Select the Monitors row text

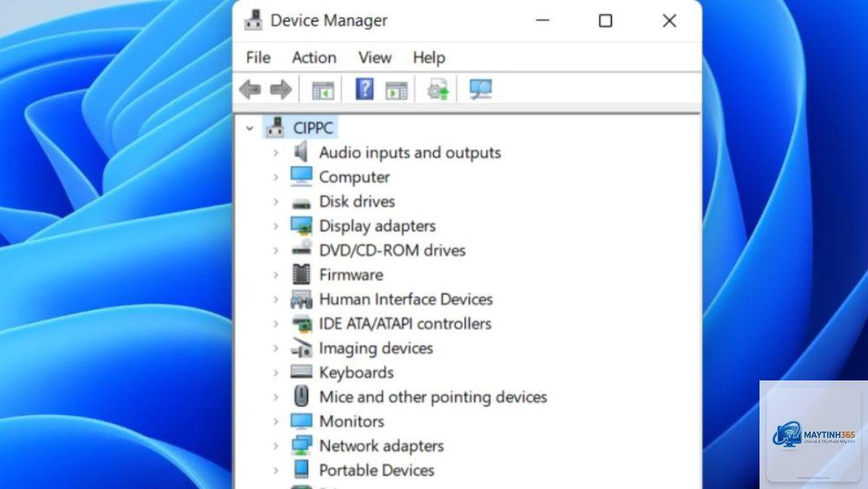point(352,421)
